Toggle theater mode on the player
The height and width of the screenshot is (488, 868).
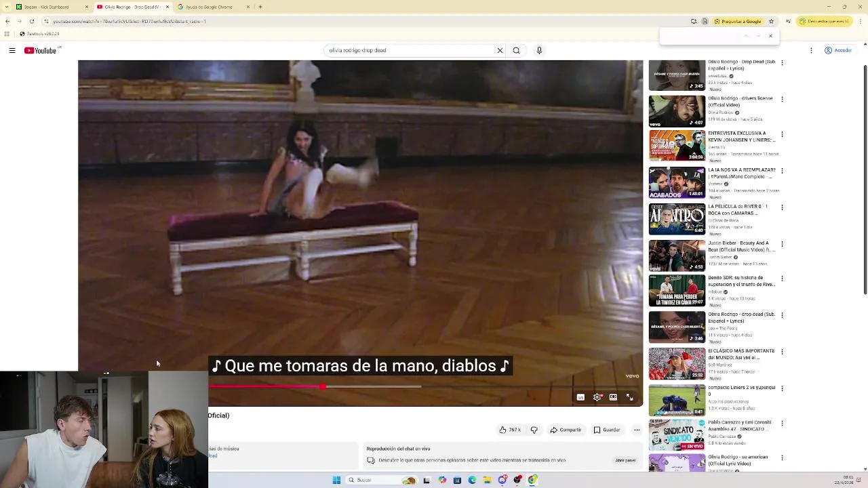tap(613, 397)
